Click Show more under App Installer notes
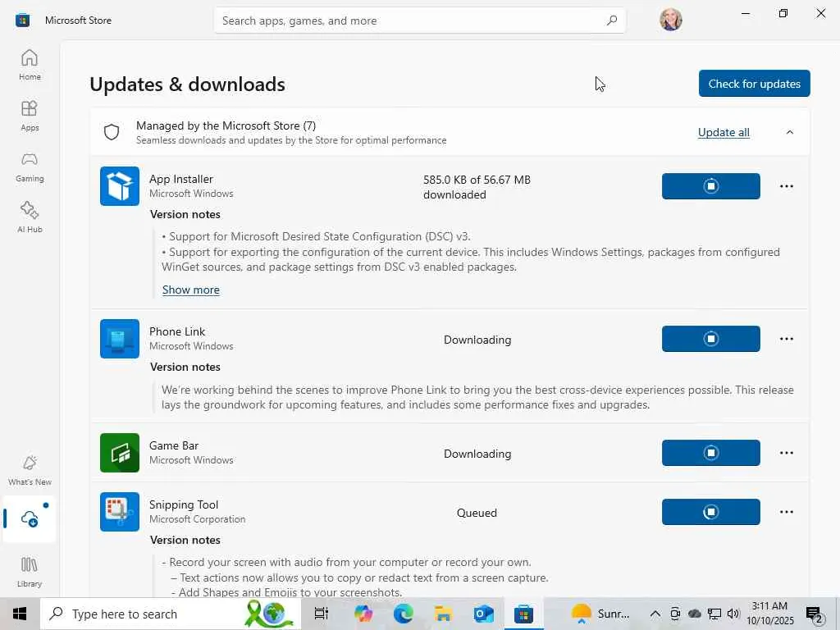This screenshot has width=840, height=630. tap(190, 290)
